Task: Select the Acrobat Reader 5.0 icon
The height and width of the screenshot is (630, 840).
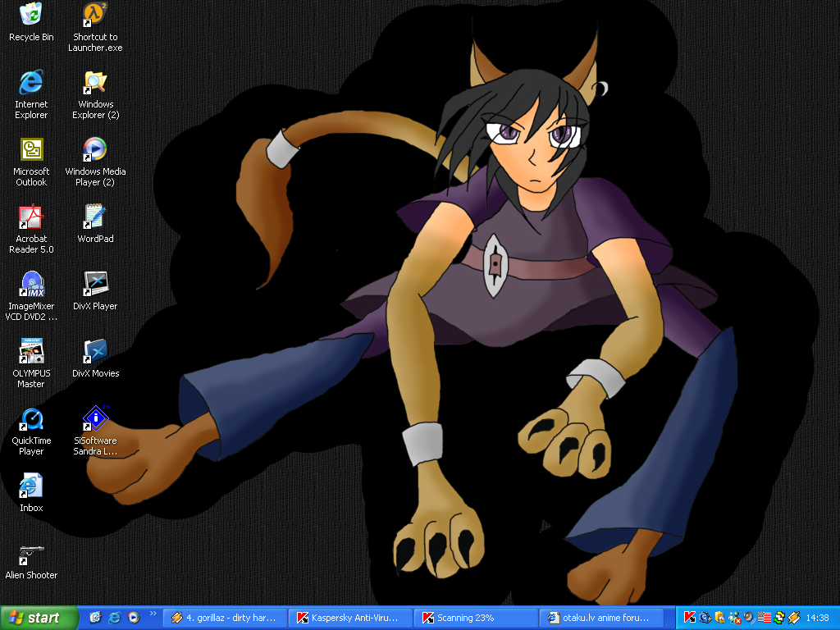Action: pos(31,230)
